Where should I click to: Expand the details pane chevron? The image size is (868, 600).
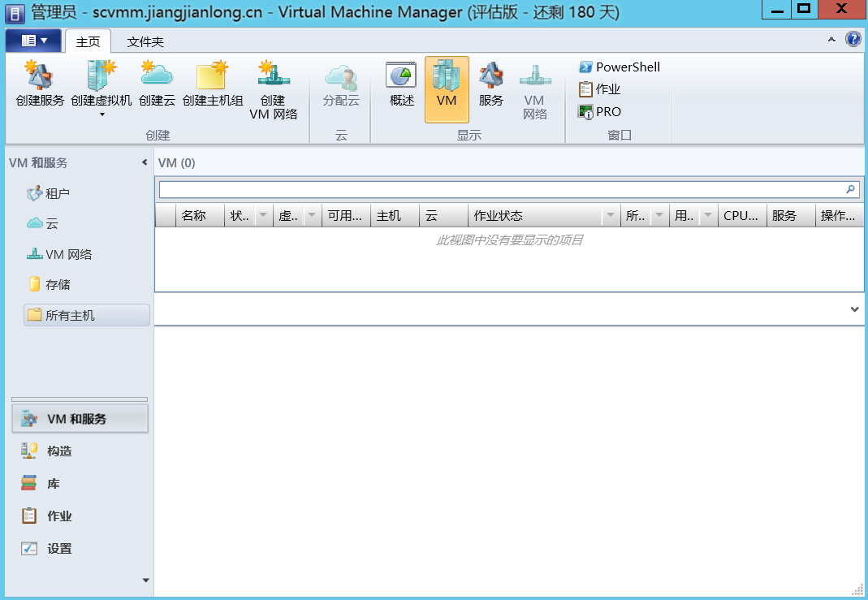click(855, 309)
